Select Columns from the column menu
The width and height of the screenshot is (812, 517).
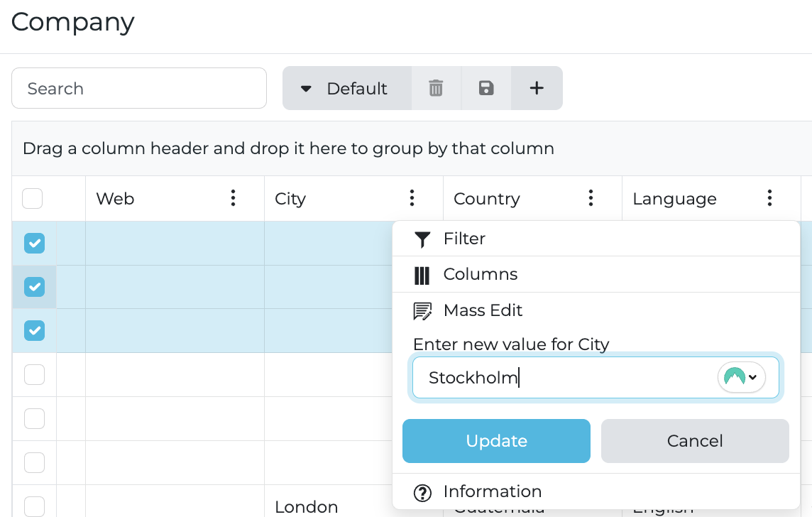(x=480, y=274)
